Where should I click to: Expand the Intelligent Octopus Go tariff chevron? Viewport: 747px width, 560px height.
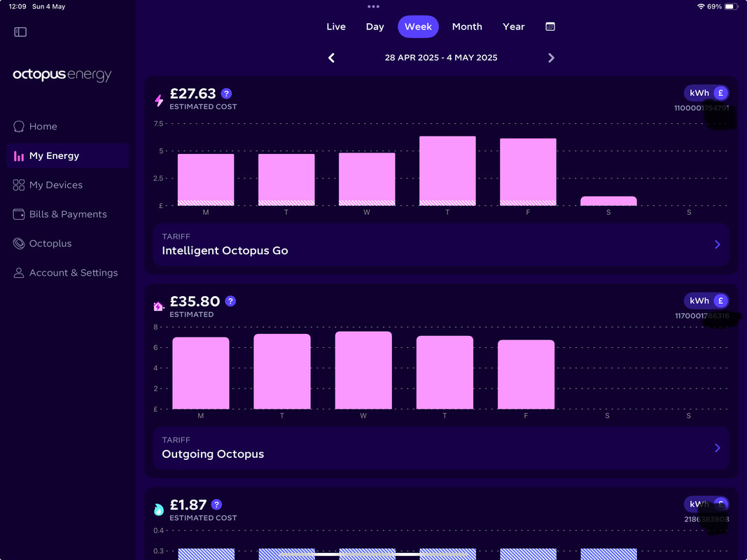(718, 244)
